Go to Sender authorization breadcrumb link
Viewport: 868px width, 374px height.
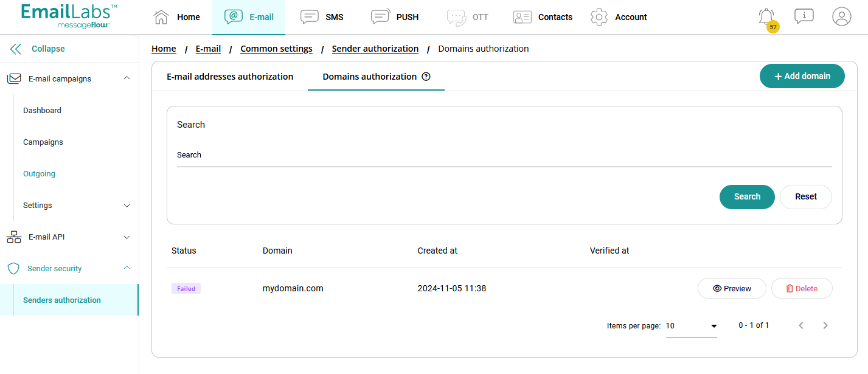(x=375, y=49)
